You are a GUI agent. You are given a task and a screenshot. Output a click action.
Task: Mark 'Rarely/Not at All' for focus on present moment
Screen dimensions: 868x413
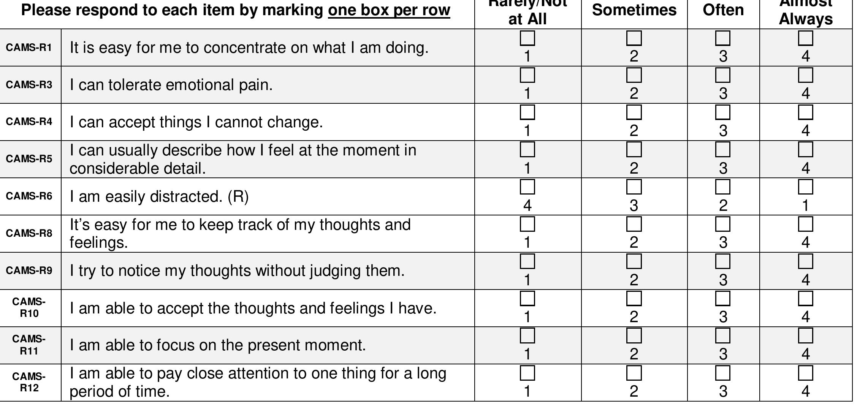(527, 335)
